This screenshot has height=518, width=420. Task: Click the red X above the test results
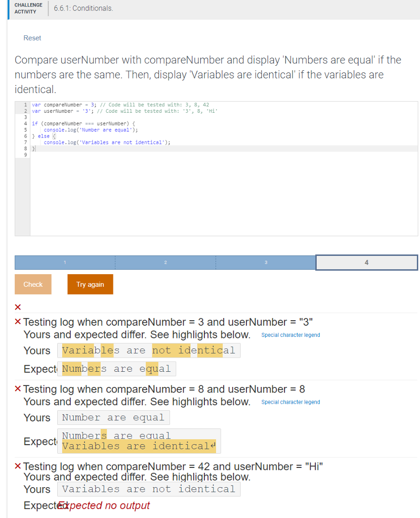18,307
